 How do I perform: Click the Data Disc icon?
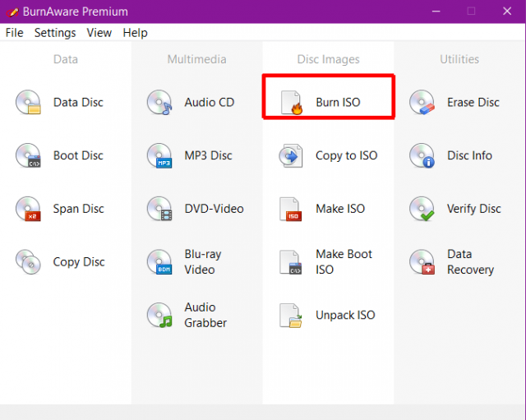pos(28,102)
